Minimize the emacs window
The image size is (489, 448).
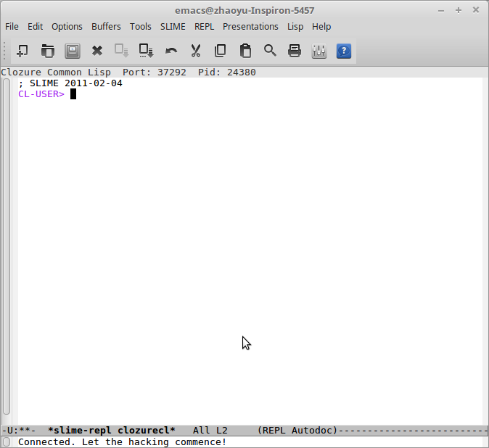(x=441, y=11)
